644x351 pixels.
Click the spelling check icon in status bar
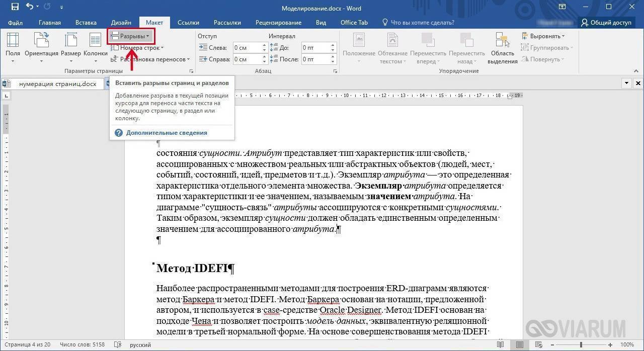(118, 345)
